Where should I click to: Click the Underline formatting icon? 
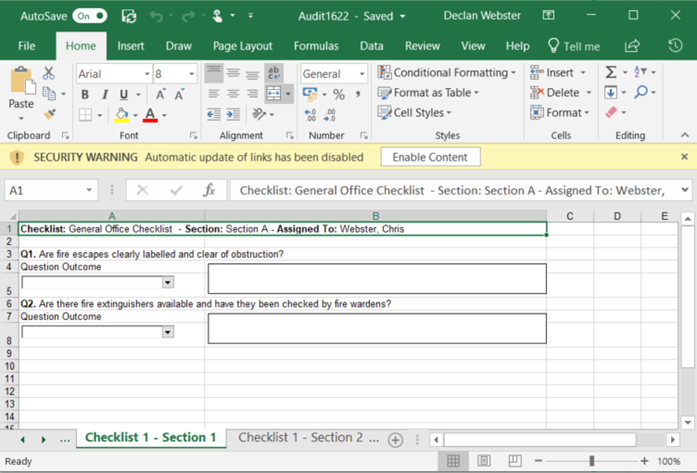coord(123,94)
